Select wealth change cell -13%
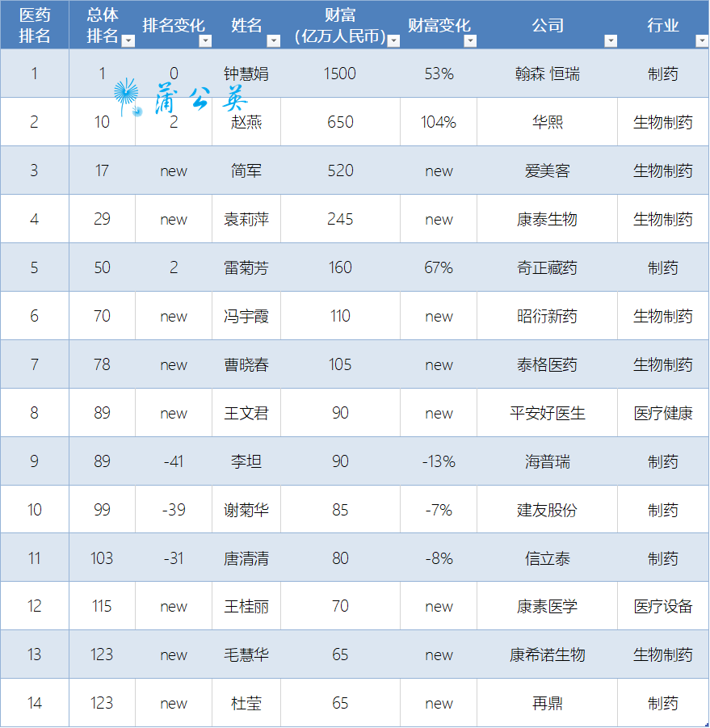This screenshot has height=728, width=710. (439, 461)
